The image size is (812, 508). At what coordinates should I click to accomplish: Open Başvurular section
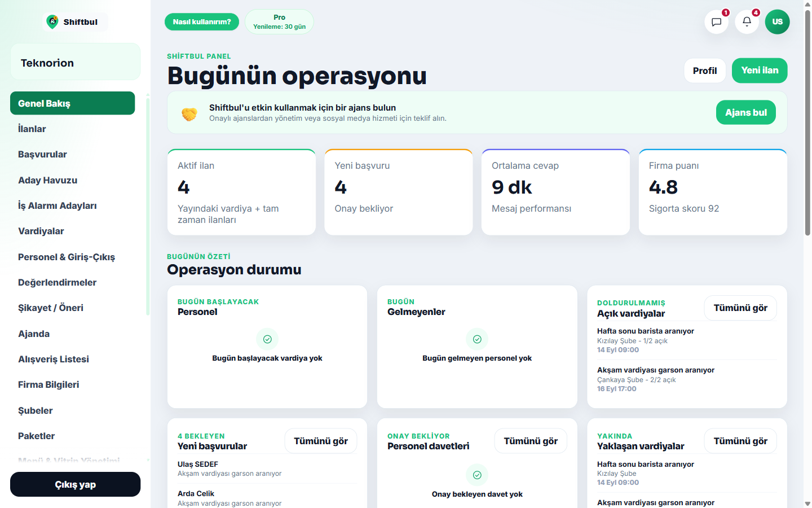pyautogui.click(x=72, y=154)
